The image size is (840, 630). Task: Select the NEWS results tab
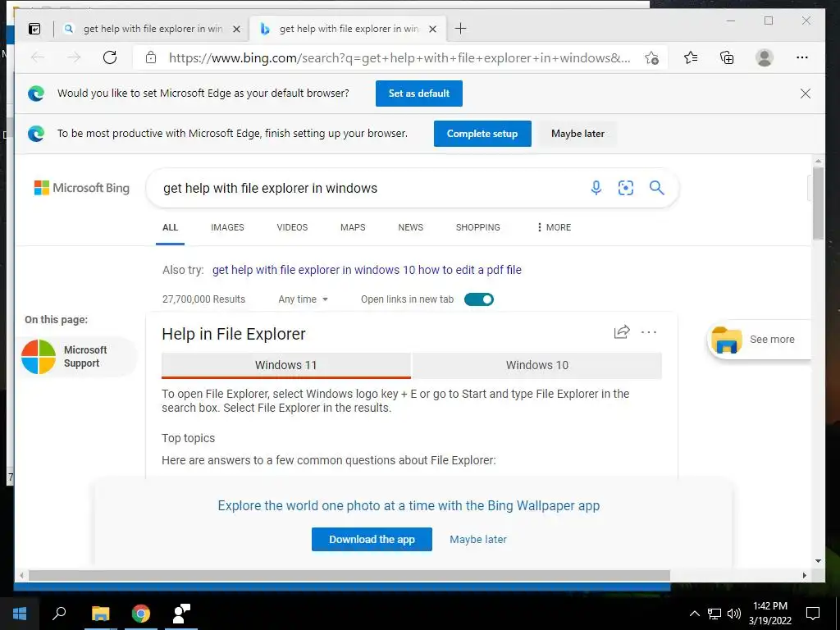tap(410, 227)
